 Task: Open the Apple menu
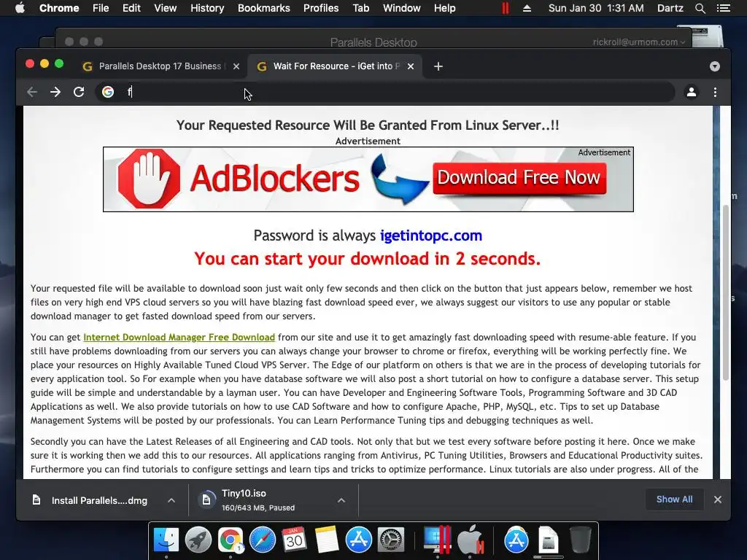(20, 8)
